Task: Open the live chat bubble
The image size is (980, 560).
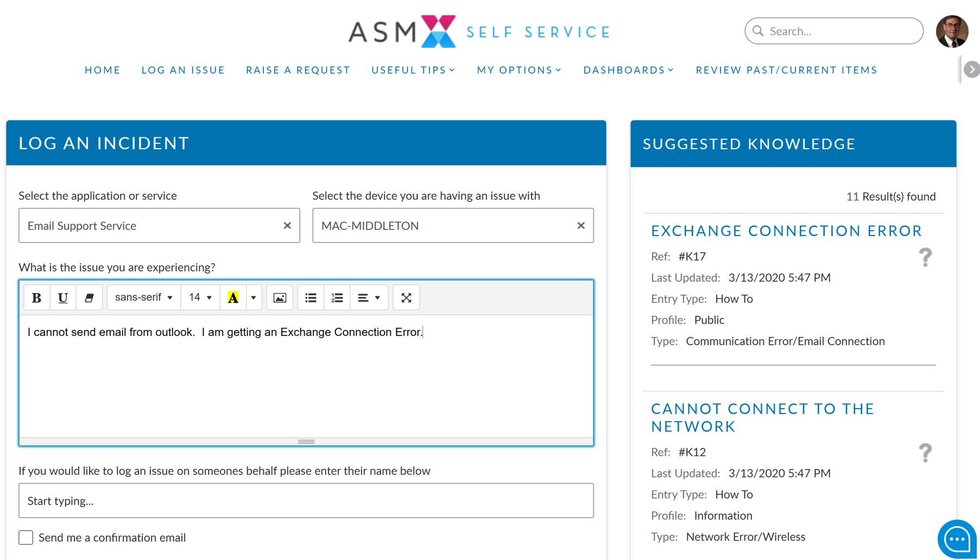Action: pyautogui.click(x=957, y=539)
